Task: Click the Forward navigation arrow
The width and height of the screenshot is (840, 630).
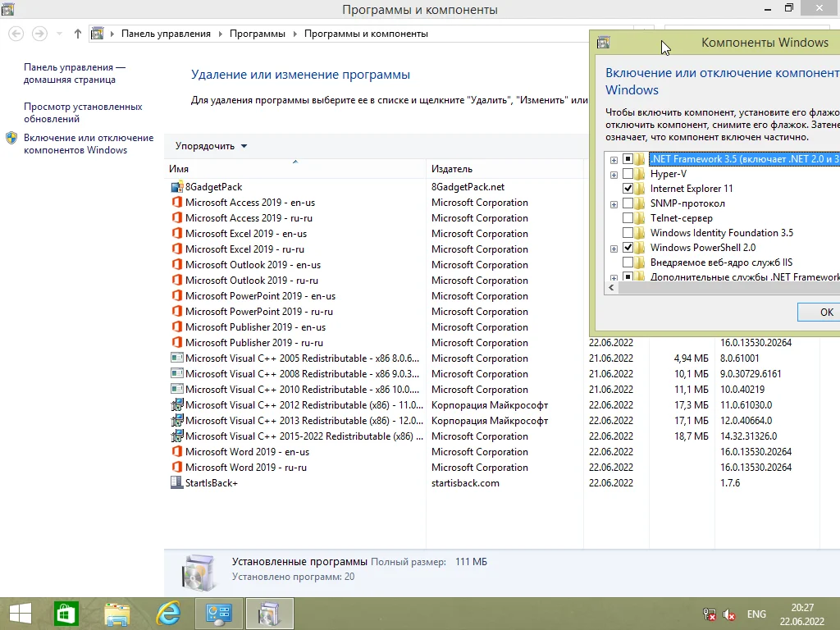Action: [39, 34]
